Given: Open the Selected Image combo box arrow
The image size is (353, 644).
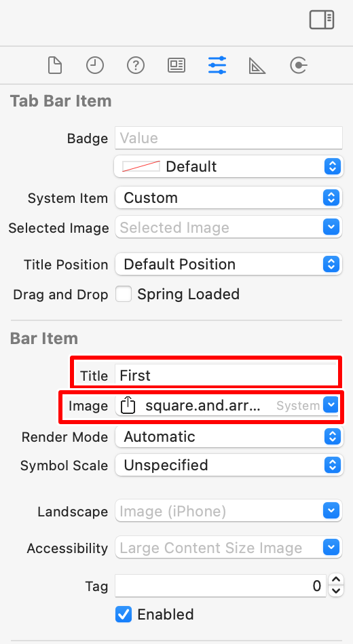Looking at the screenshot, I should click(331, 227).
